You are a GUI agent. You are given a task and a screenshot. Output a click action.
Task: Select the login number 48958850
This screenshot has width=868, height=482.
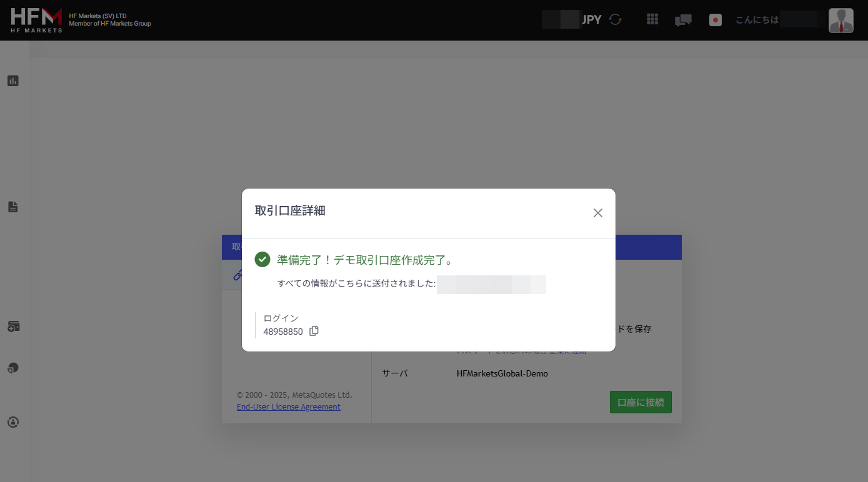coord(283,332)
